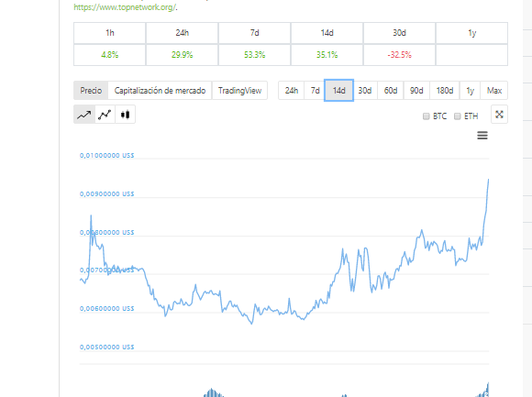The height and width of the screenshot is (397, 532).
Task: Enable the ETH comparison checkbox
Action: pos(458,116)
